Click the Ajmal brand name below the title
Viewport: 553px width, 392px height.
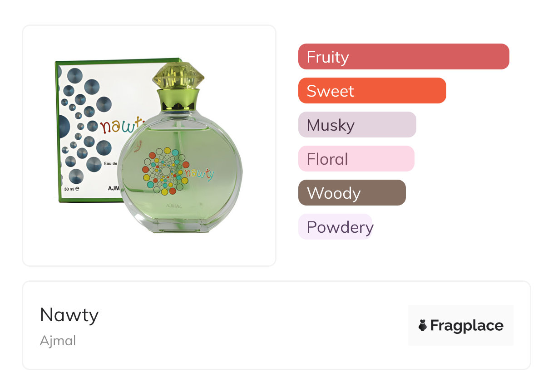(x=58, y=341)
